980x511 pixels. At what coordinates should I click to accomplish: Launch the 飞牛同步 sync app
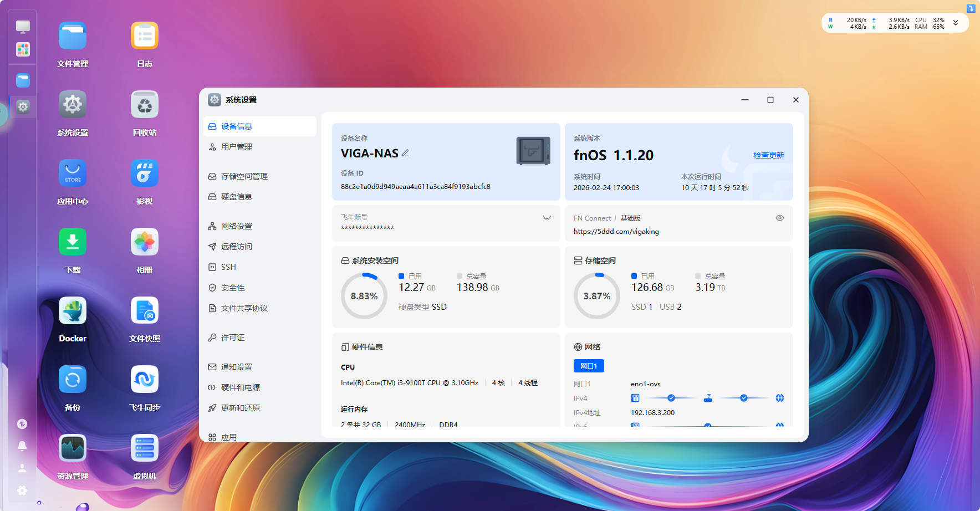pyautogui.click(x=145, y=380)
